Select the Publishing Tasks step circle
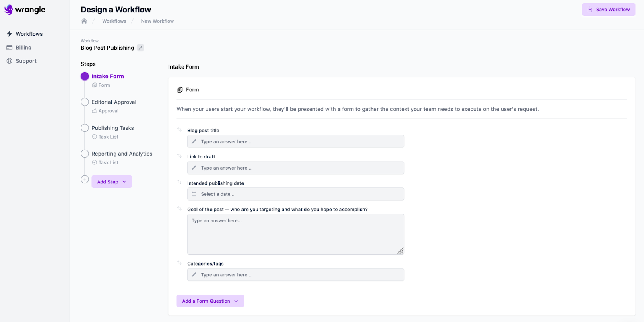The width and height of the screenshot is (644, 322). 85,128
